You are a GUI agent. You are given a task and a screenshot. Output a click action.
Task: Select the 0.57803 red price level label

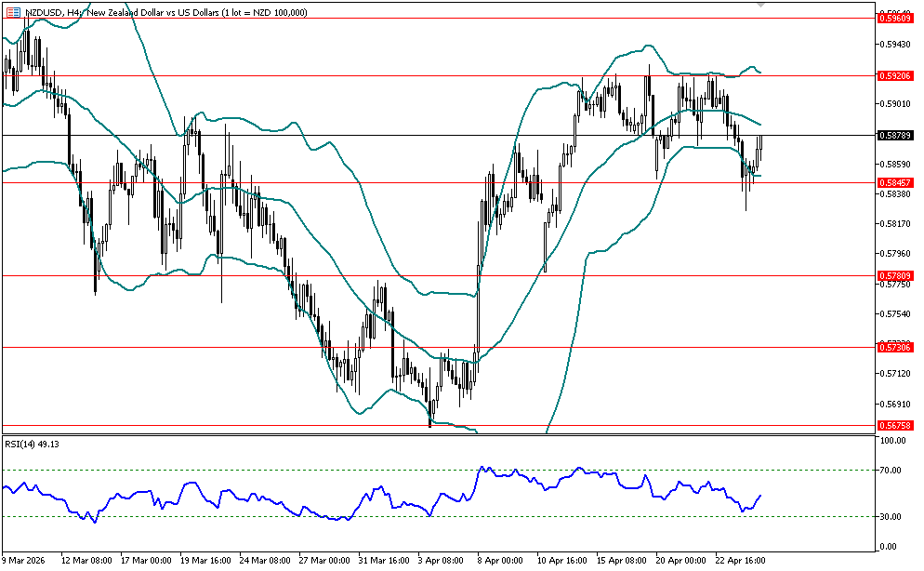pyautogui.click(x=894, y=275)
